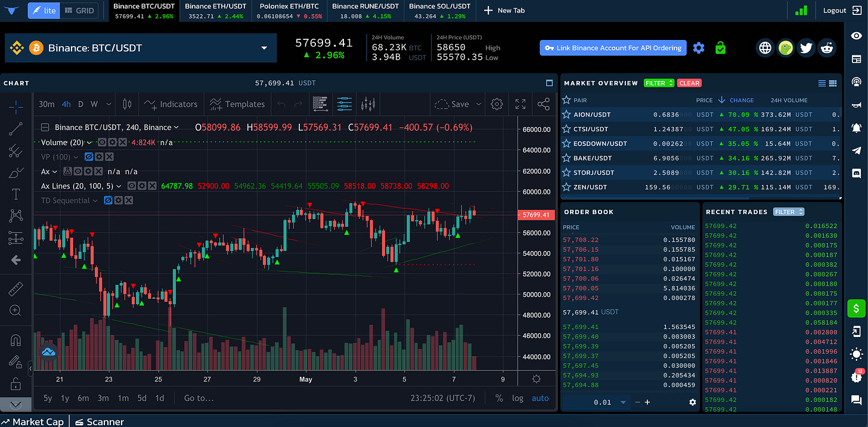Toggle stay-in-drawing-mode pencil lock icon
The width and height of the screenshot is (868, 427).
(15, 361)
